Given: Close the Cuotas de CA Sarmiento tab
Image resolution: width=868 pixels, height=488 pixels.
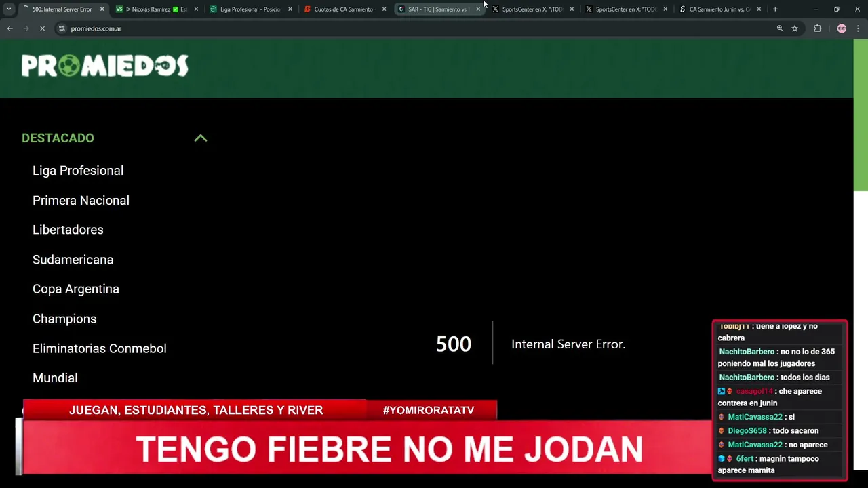Looking at the screenshot, I should click(x=384, y=9).
